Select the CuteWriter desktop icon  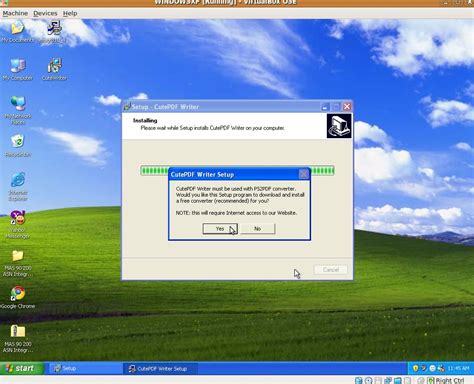tap(54, 69)
